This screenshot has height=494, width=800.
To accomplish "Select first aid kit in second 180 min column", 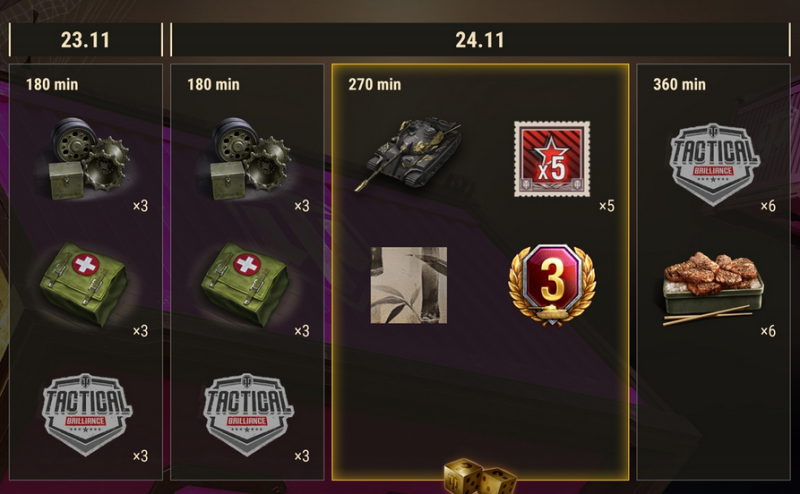I will (x=245, y=284).
